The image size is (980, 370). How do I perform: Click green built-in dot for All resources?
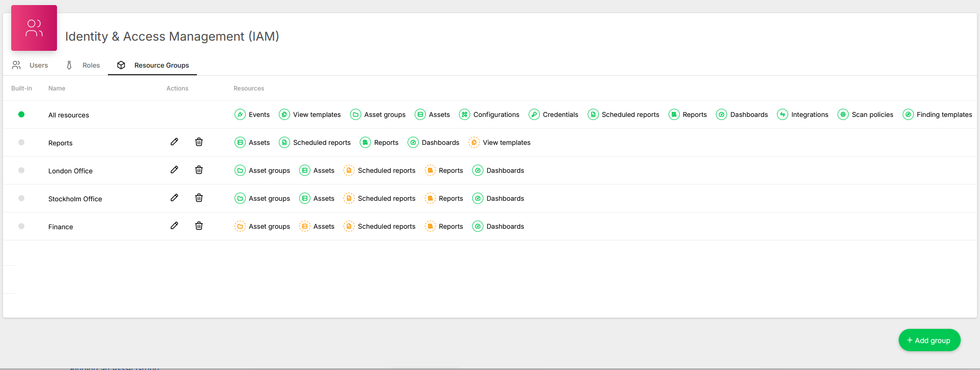click(x=21, y=114)
